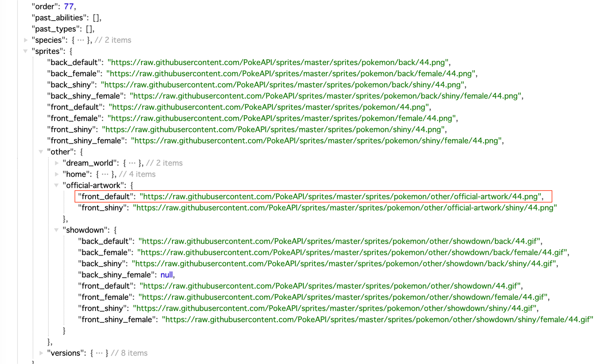Expand the "home" node arrow
The width and height of the screenshot is (603, 364).
[x=57, y=174]
